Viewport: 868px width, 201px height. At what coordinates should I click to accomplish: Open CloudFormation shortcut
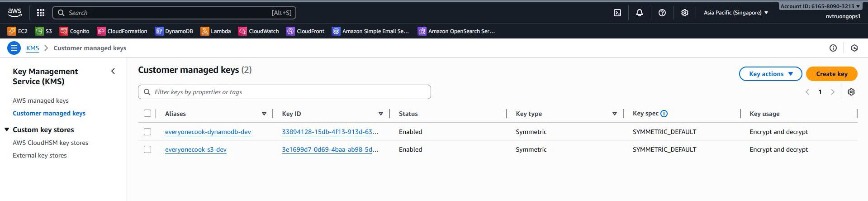(x=122, y=31)
